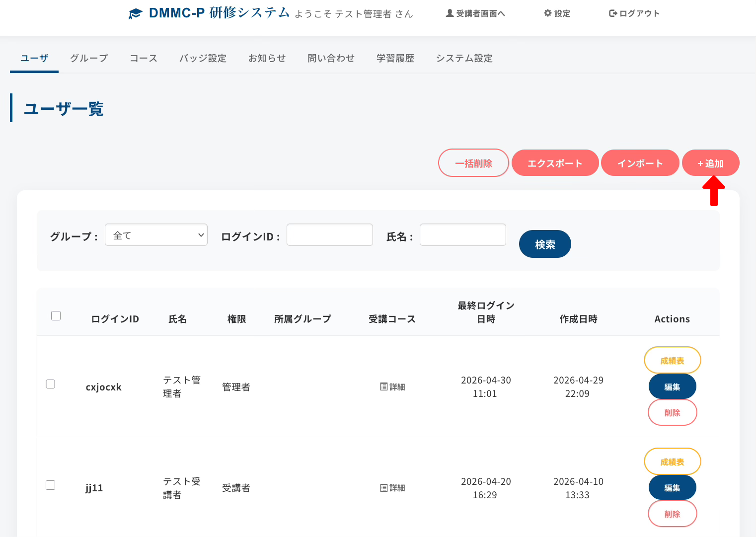View course details for user jj11
The width and height of the screenshot is (756, 537).
[392, 488]
